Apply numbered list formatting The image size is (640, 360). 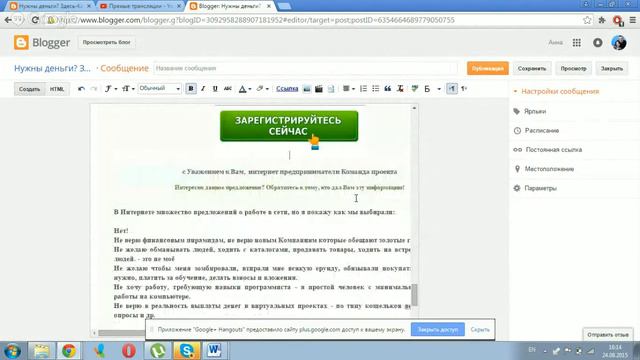[x=363, y=89]
